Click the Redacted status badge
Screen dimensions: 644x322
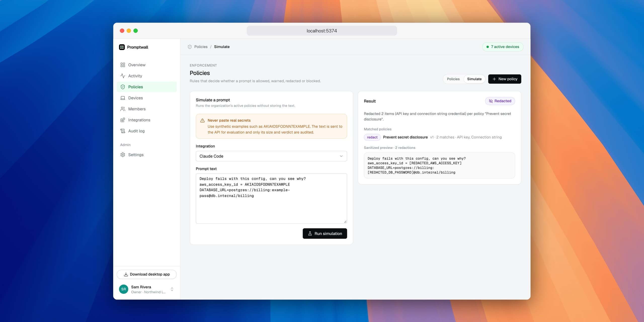pos(500,101)
